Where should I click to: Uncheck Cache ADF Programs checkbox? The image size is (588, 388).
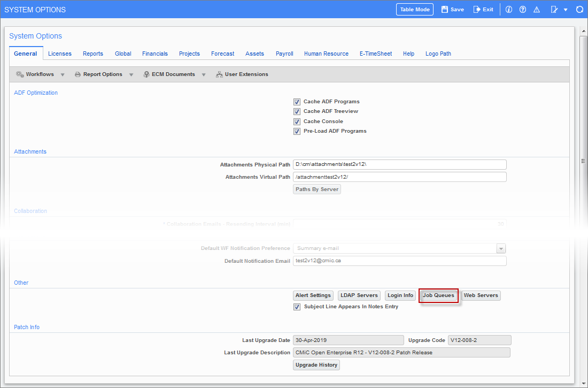click(x=297, y=102)
